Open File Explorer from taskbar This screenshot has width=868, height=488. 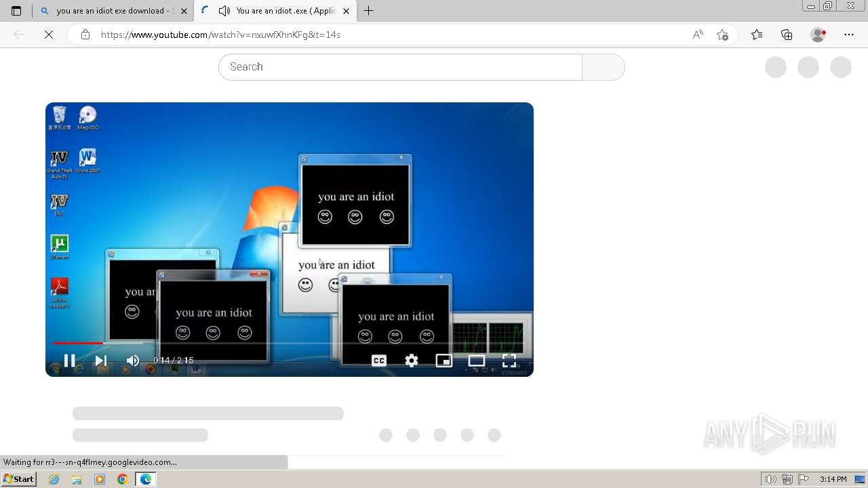[x=77, y=479]
